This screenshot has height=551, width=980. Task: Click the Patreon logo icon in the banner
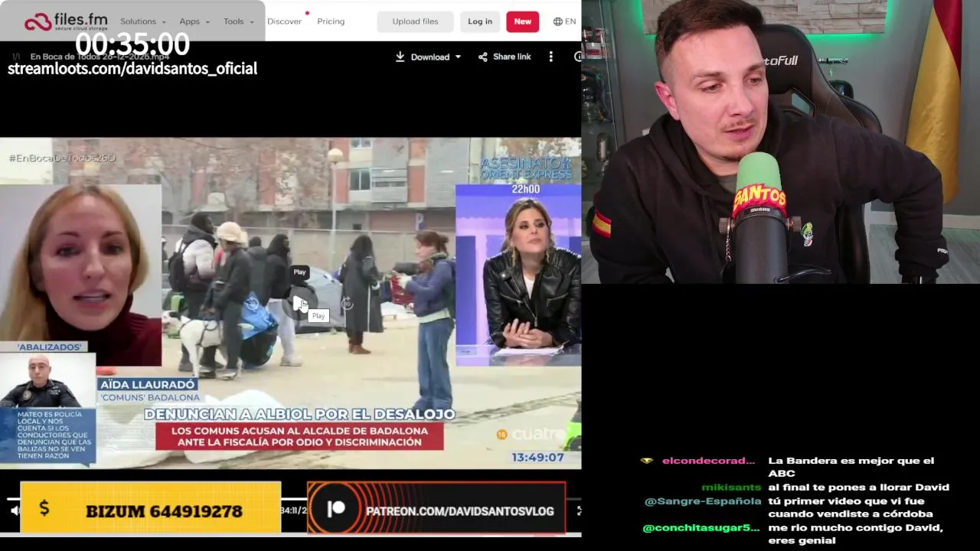pyautogui.click(x=336, y=509)
